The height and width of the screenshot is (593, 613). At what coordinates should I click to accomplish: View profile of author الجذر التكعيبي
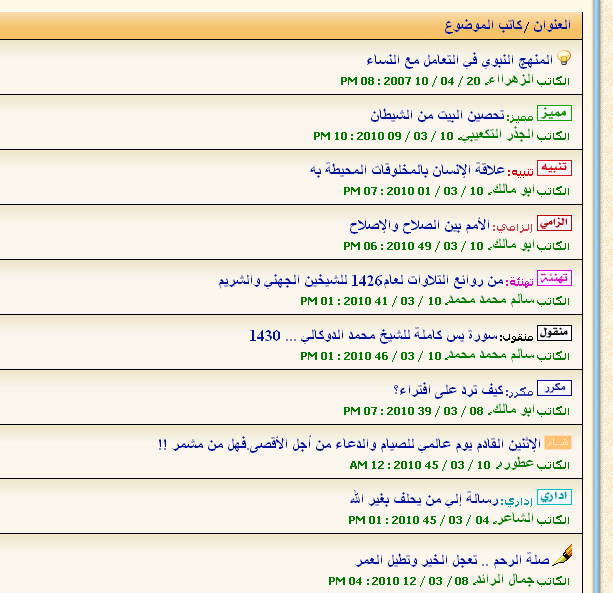coord(496,135)
